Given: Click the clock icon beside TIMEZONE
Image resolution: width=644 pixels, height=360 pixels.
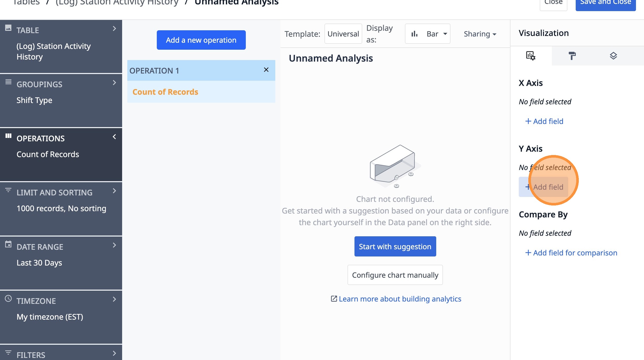Looking at the screenshot, I should 8,299.
